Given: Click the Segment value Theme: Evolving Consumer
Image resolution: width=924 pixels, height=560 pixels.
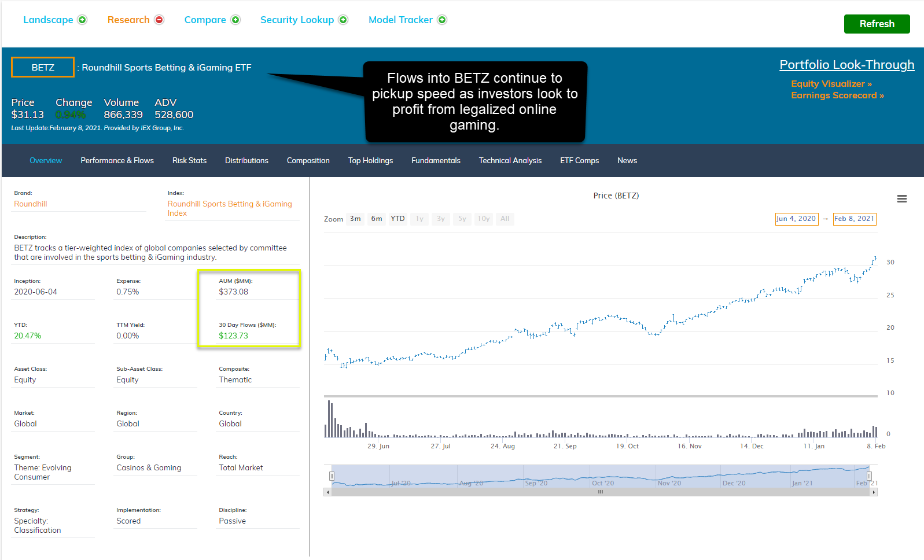Looking at the screenshot, I should (43, 473).
